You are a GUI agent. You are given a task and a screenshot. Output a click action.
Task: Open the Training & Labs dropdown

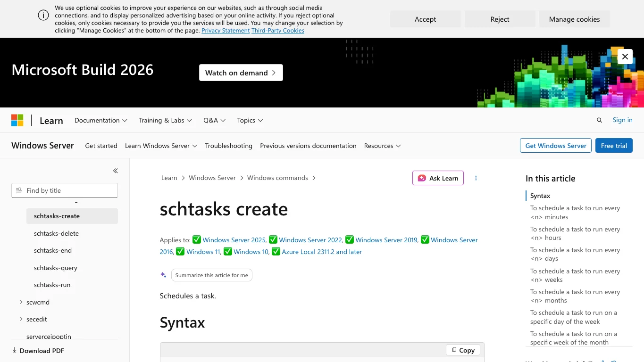coord(165,120)
